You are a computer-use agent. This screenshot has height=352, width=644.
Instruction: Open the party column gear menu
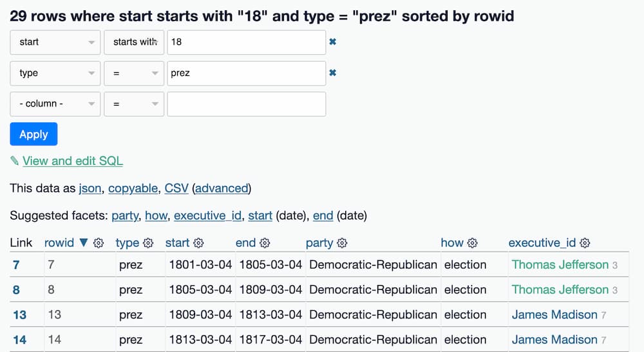[x=342, y=243]
